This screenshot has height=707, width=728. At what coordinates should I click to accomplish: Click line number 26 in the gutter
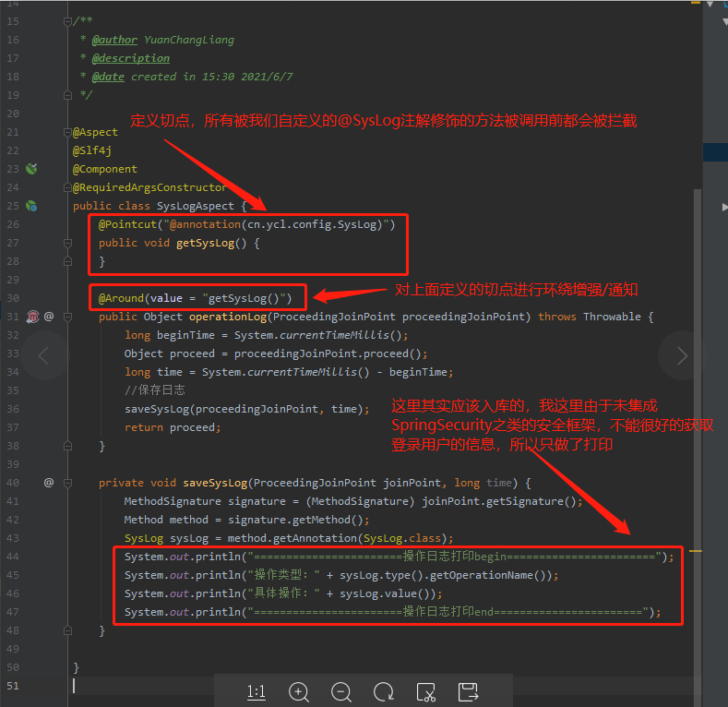(x=13, y=224)
